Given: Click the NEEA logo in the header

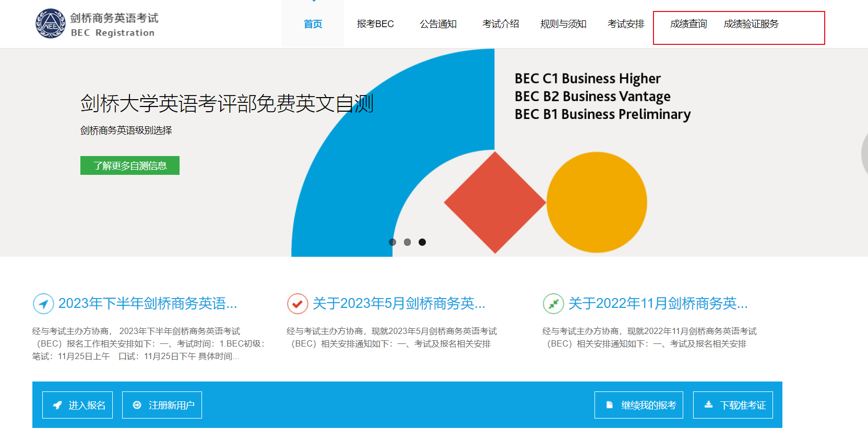Looking at the screenshot, I should click(x=51, y=24).
